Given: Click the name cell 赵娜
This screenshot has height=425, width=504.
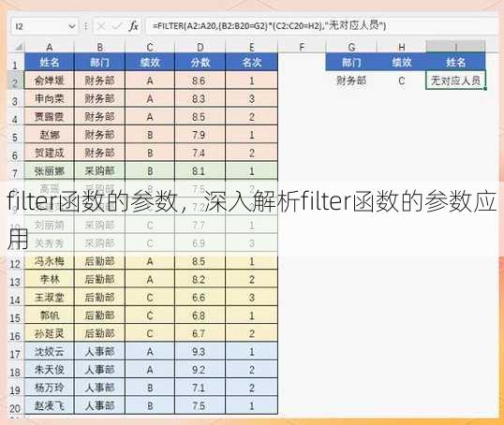Looking at the screenshot, I should click(50, 135).
